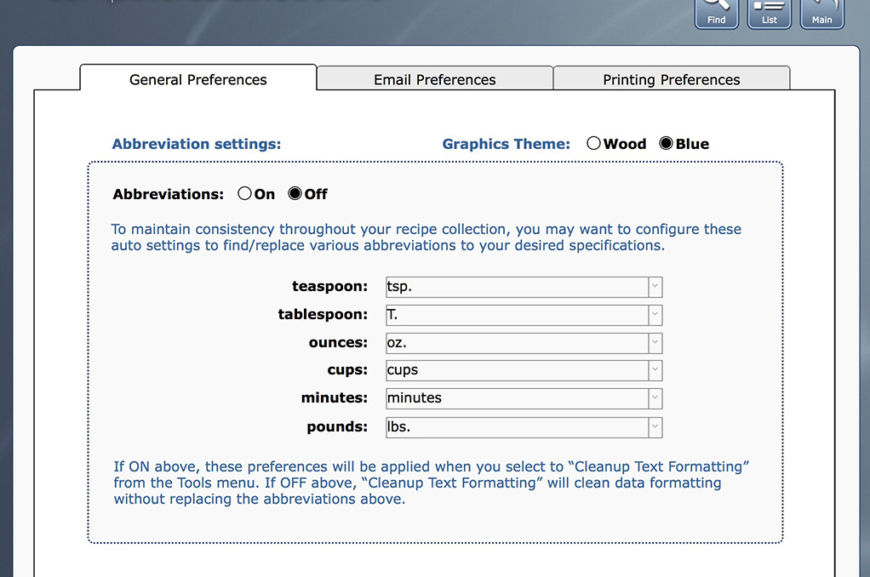Screen dimensions: 870x577
Task: Click the "To maintain consistency" help paragraph
Action: 426,237
